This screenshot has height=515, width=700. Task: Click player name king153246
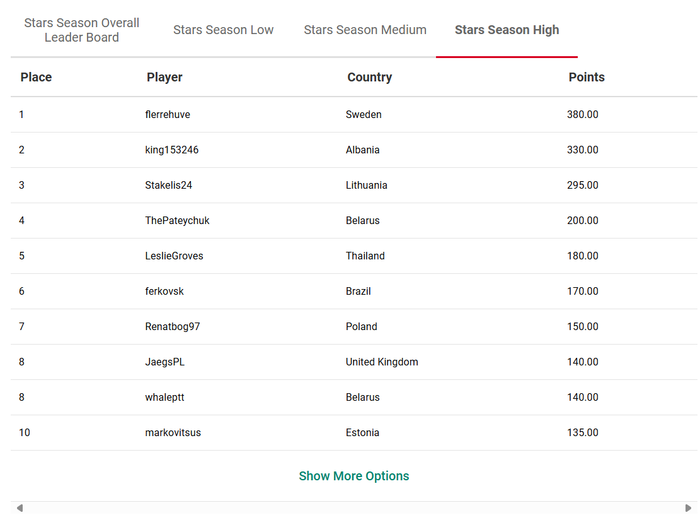(x=171, y=150)
